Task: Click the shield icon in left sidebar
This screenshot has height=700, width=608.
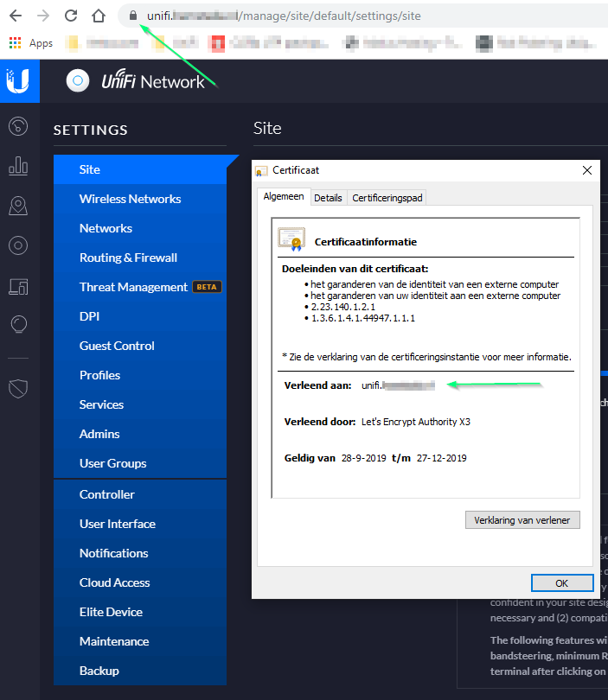Action: pos(18,388)
